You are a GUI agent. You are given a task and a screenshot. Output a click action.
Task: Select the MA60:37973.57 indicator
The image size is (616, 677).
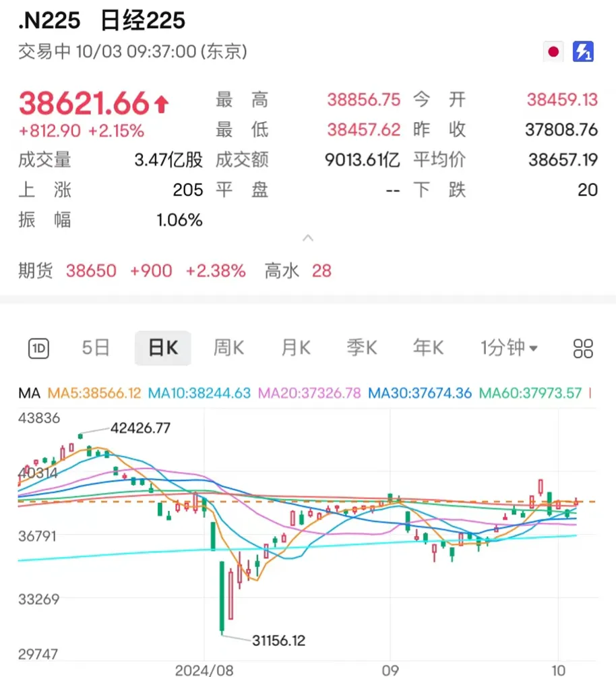[x=530, y=393]
